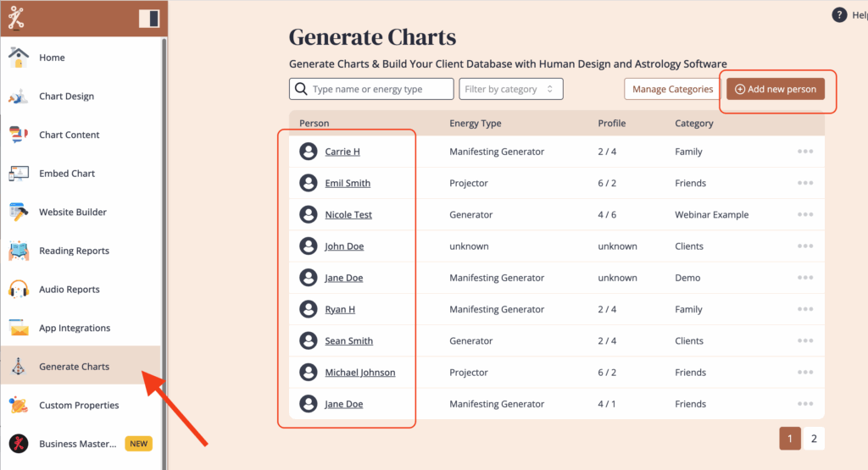Click the Help question mark icon
The image size is (868, 470).
tap(840, 15)
